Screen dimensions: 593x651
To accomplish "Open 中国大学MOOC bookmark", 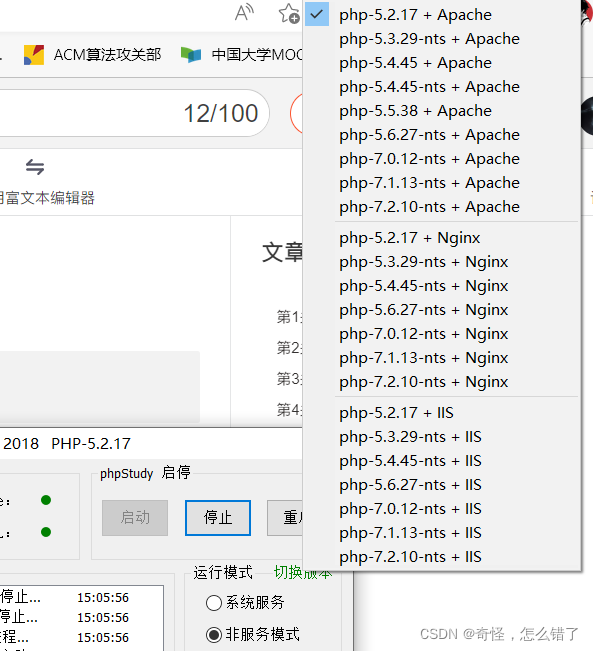I will pyautogui.click(x=242, y=55).
